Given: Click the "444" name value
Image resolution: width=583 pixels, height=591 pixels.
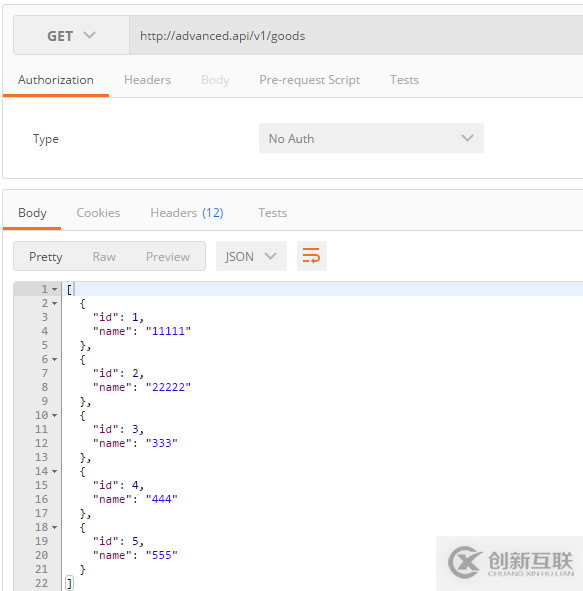Looking at the screenshot, I should tap(162, 499).
